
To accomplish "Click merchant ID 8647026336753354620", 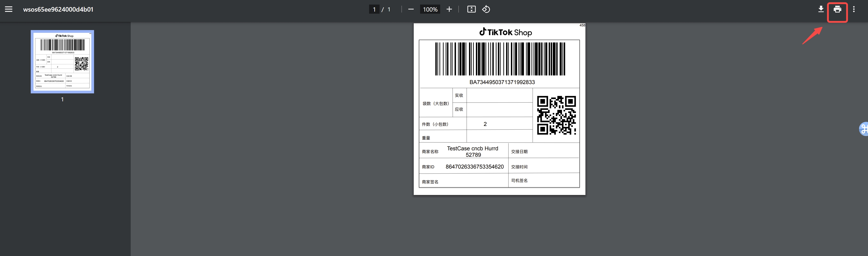I will point(475,167).
